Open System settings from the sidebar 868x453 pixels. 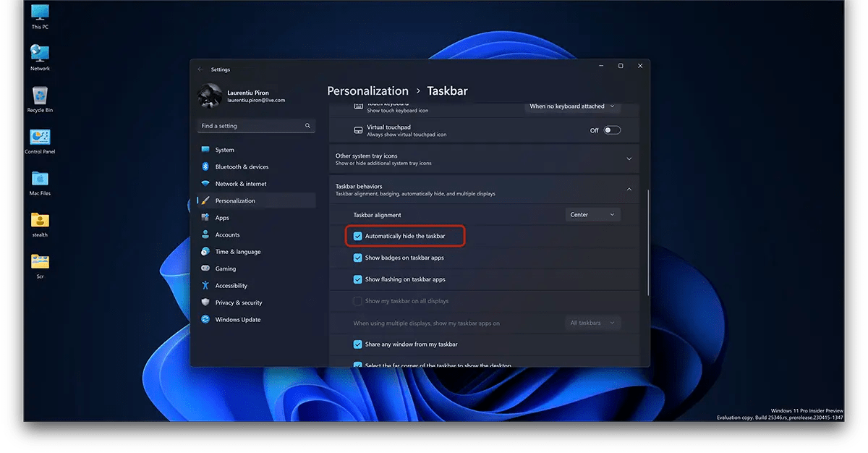(x=224, y=150)
